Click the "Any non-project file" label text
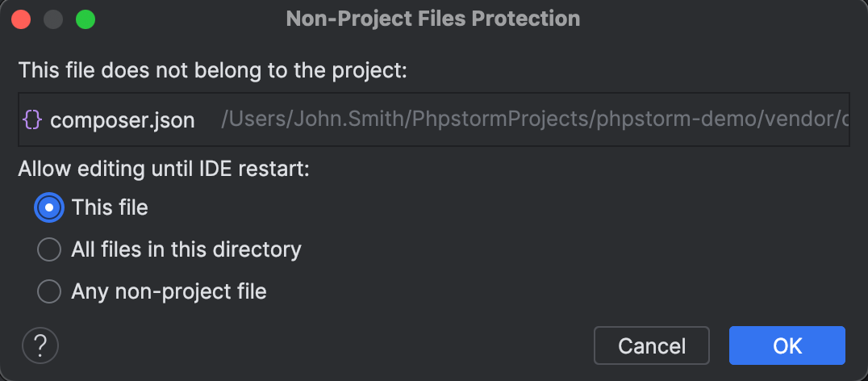The image size is (868, 381). (169, 291)
